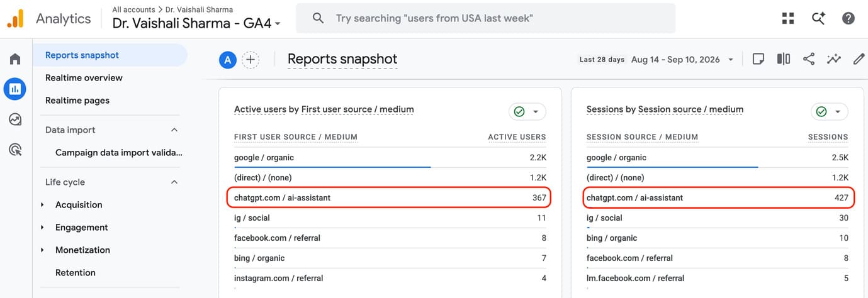
Task: Open the annotations note icon
Action: pyautogui.click(x=758, y=59)
